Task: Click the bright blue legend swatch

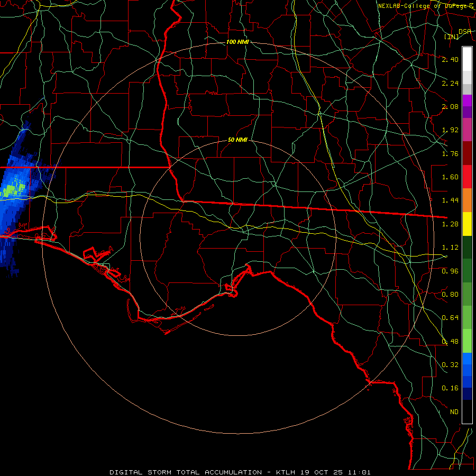Action: [467, 359]
